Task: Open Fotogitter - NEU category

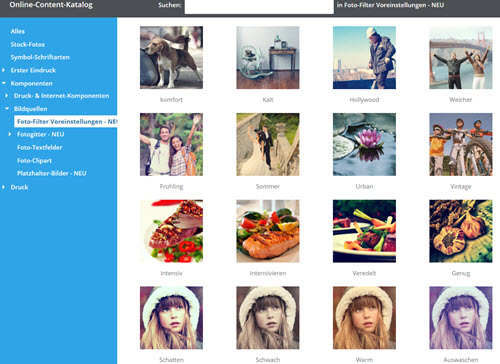Action: pos(40,134)
